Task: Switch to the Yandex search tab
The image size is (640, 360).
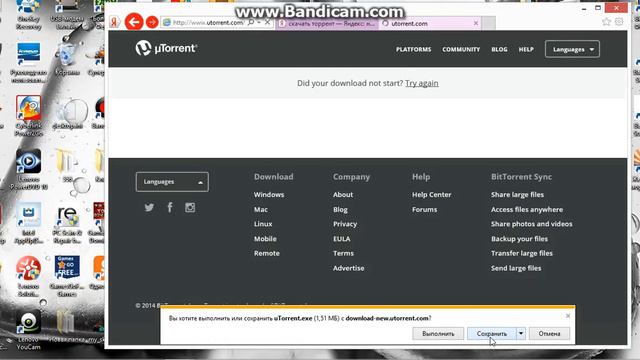Action: tap(327, 23)
